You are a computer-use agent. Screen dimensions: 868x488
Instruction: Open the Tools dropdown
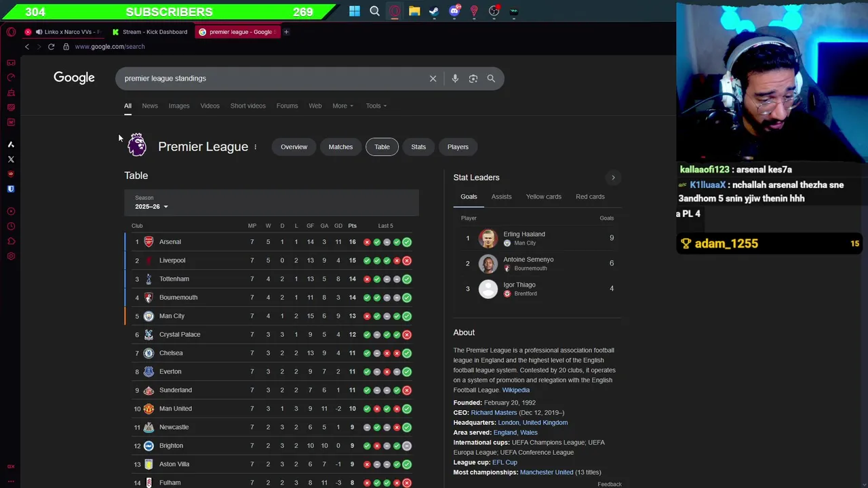coord(376,106)
